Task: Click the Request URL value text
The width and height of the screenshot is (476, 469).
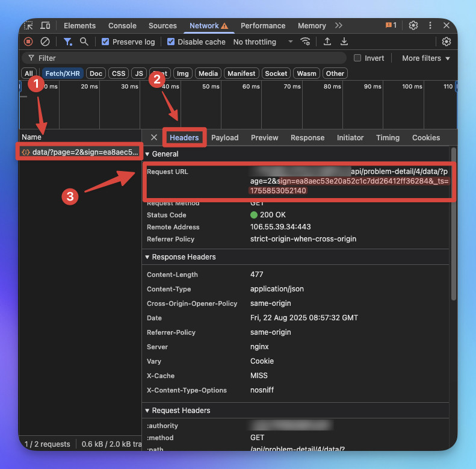Action: 349,181
